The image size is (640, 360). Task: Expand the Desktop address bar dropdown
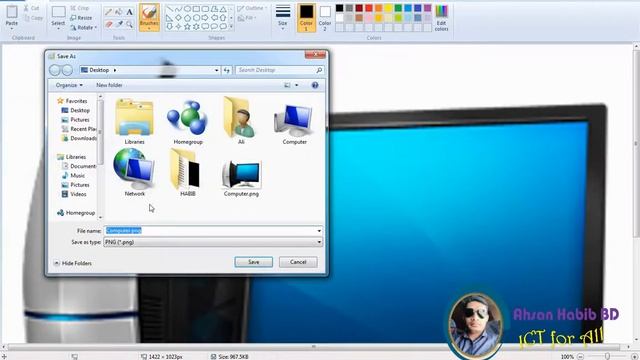pyautogui.click(x=216, y=70)
